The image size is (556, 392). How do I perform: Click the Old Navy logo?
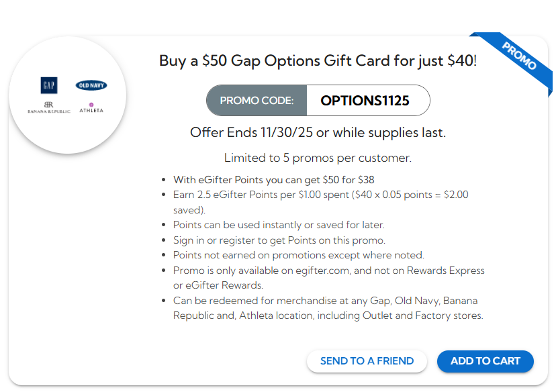pyautogui.click(x=91, y=85)
